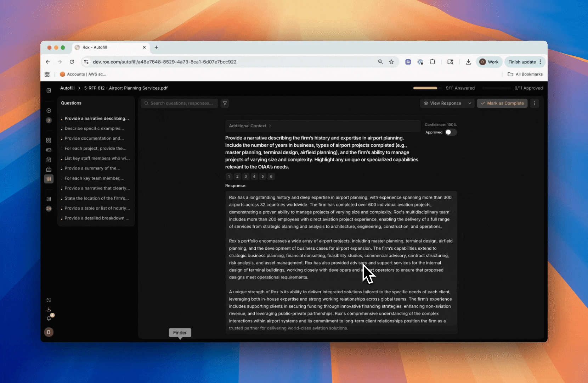Click citation reference number 3

246,177
